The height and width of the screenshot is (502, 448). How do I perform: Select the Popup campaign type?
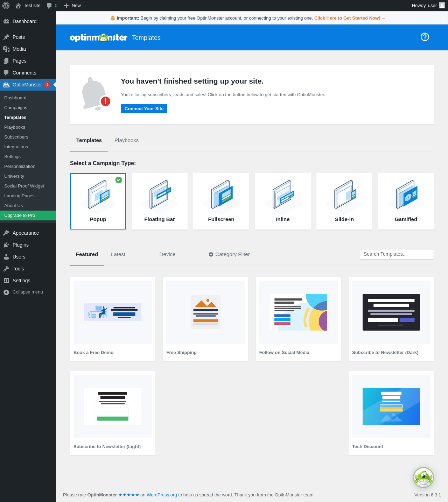tap(98, 201)
